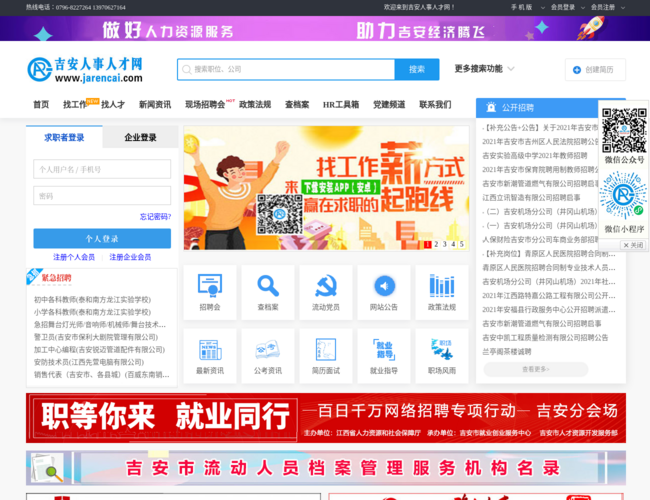Click the blue 搜索 button
Image resolution: width=650 pixels, height=500 pixels.
(x=417, y=69)
